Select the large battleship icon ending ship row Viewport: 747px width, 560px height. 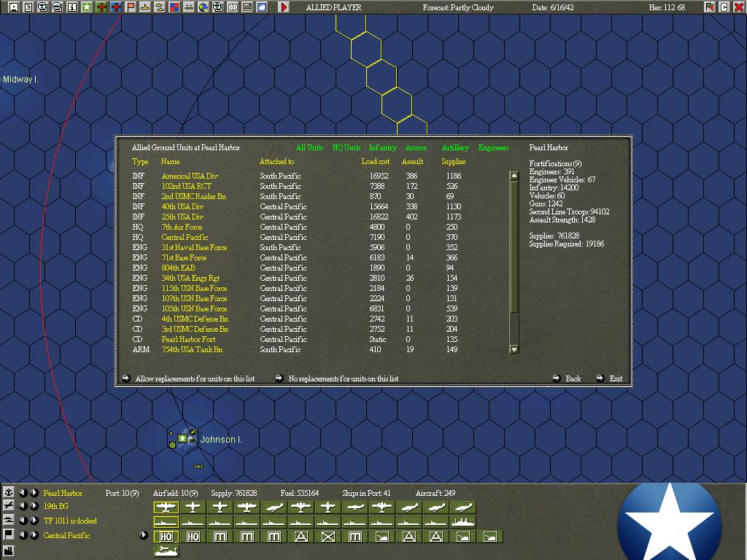coord(463,522)
